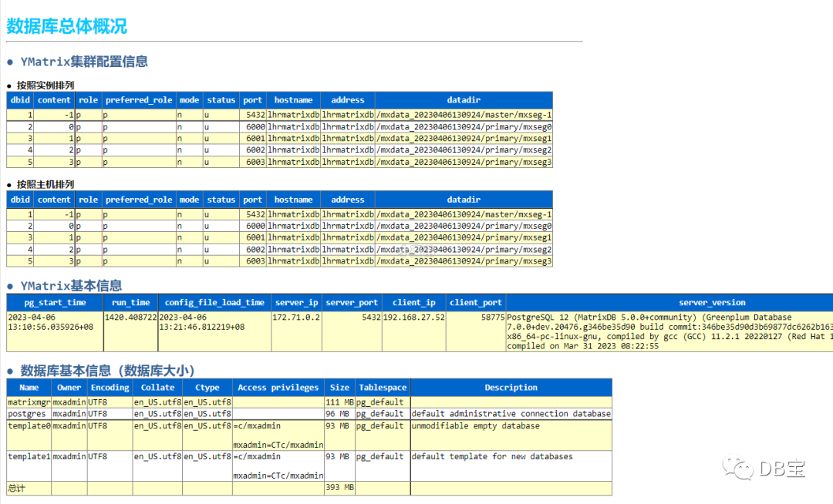Click the 总计 total row label
This screenshot has width=833, height=504.
tap(16, 488)
